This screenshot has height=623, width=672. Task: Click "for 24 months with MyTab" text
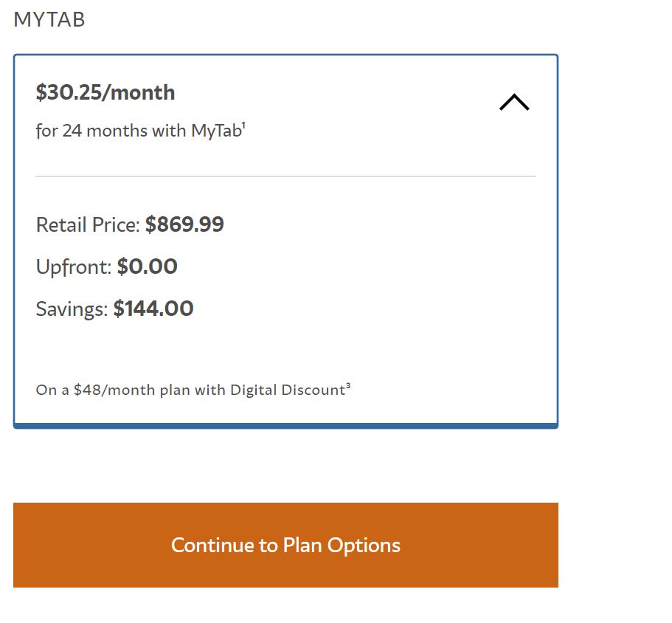coord(139,131)
